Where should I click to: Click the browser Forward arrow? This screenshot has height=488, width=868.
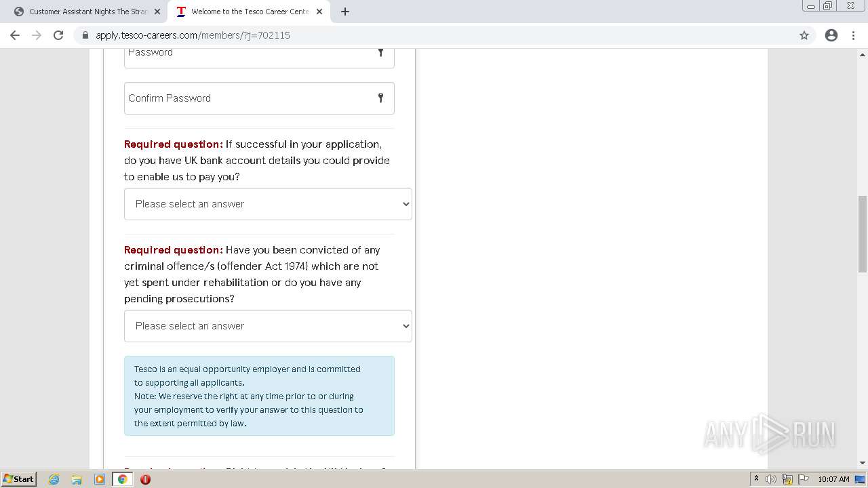(x=37, y=35)
